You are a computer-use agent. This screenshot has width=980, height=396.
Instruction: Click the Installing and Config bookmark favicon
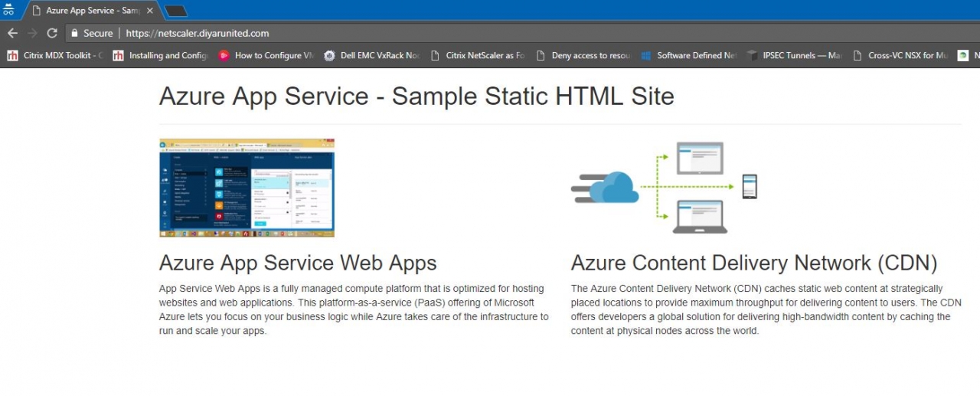118,55
